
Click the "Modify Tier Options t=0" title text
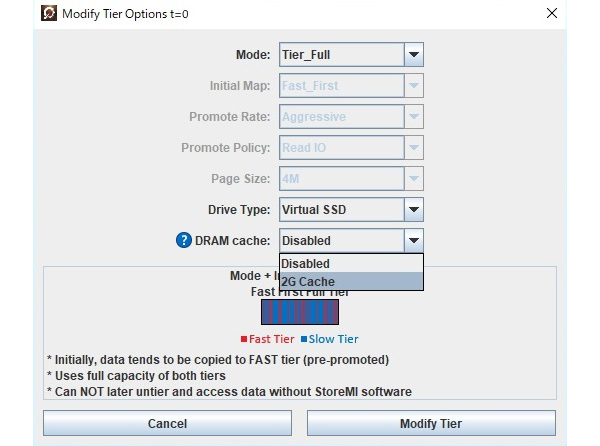click(125, 14)
